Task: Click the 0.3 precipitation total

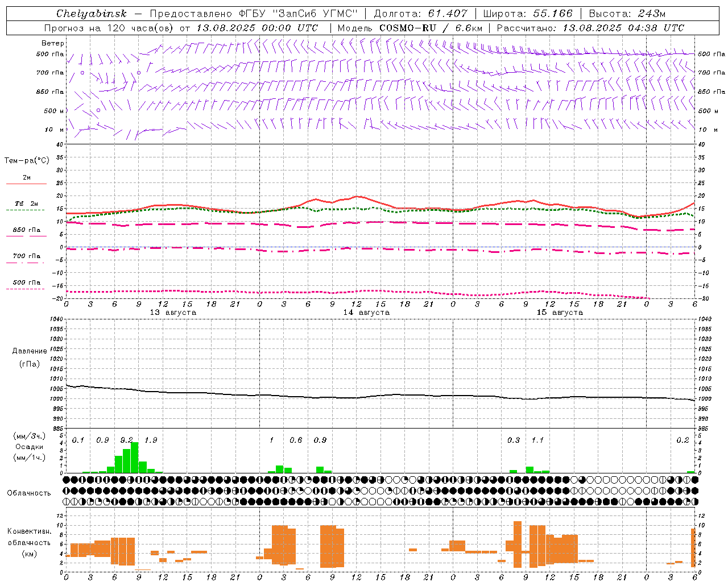Action: [x=514, y=440]
